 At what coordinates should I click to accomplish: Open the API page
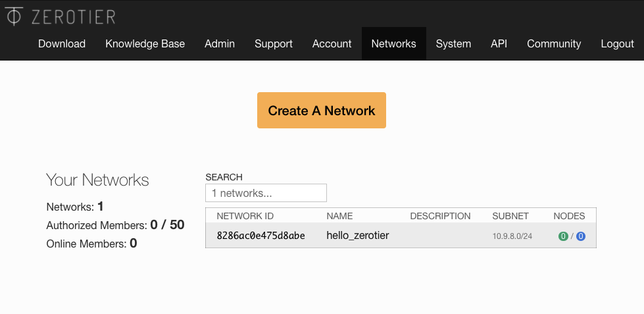[499, 43]
